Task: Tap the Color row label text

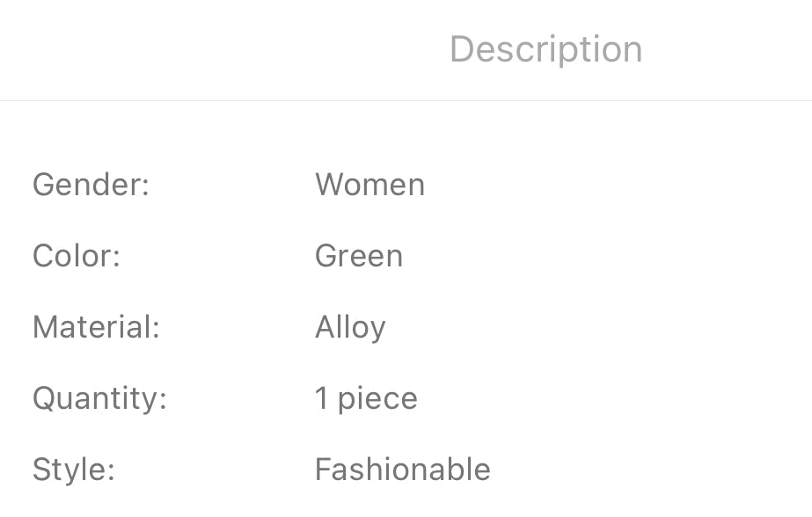Action: [x=77, y=256]
